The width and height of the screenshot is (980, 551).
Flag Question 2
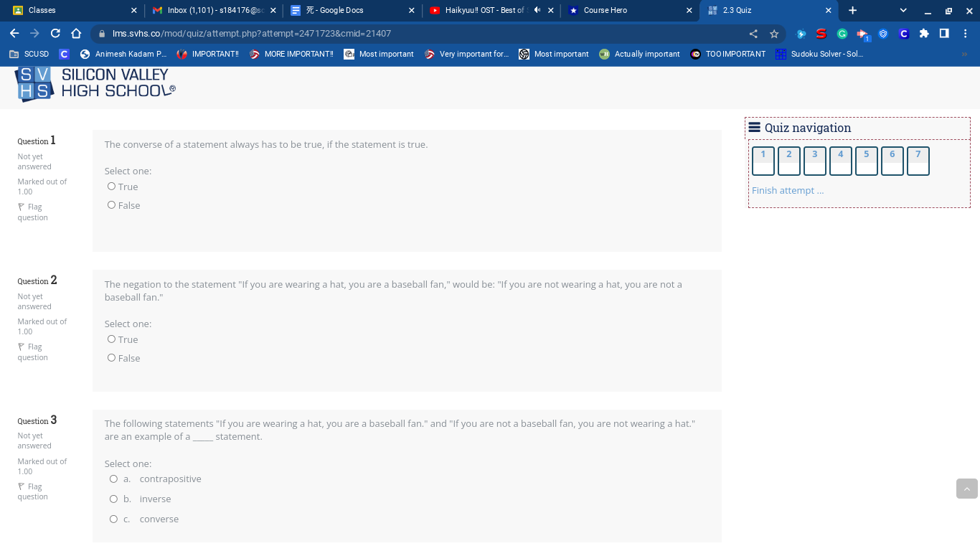(x=32, y=352)
